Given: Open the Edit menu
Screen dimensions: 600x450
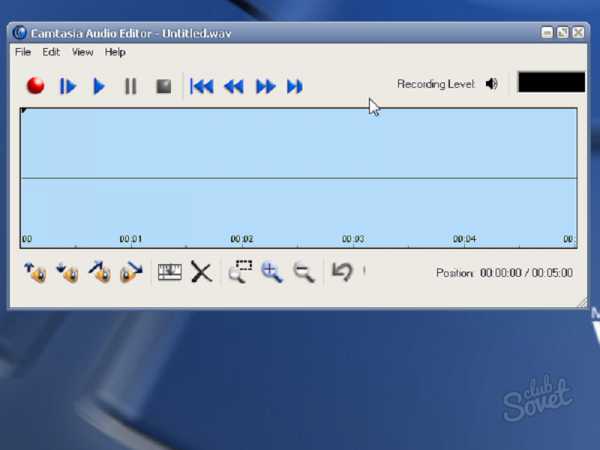Looking at the screenshot, I should [51, 52].
